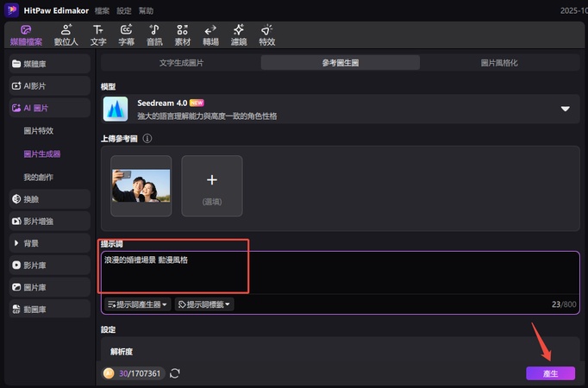Open the 素材 materials tool
This screenshot has height=388, width=588.
[x=182, y=34]
